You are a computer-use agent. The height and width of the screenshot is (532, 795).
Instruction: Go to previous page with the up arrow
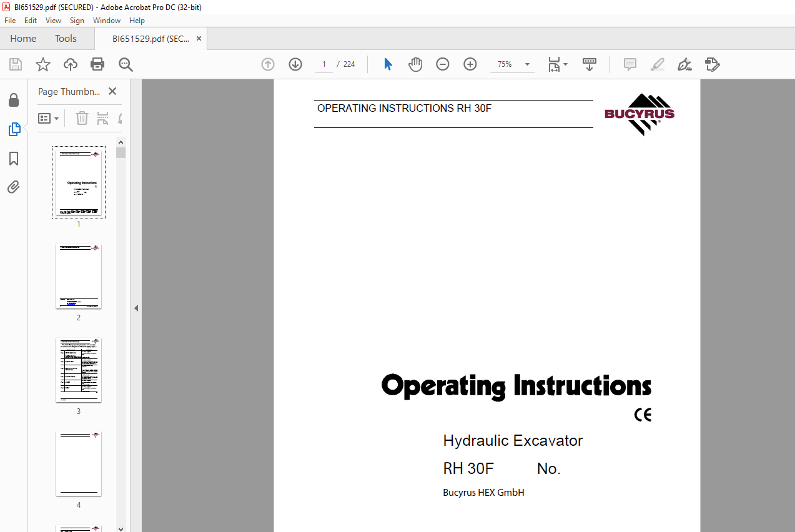pos(268,64)
